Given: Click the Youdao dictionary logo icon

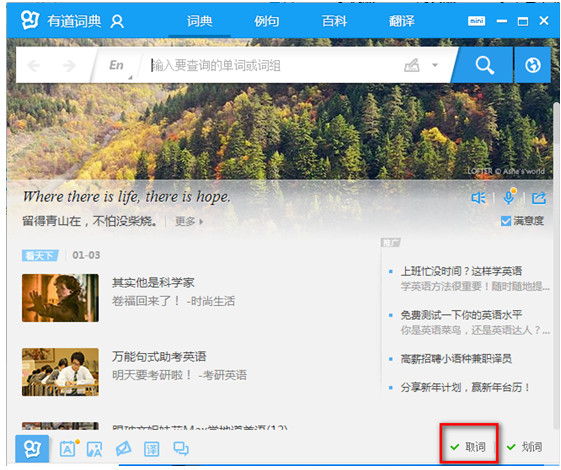Looking at the screenshot, I should click(x=29, y=20).
